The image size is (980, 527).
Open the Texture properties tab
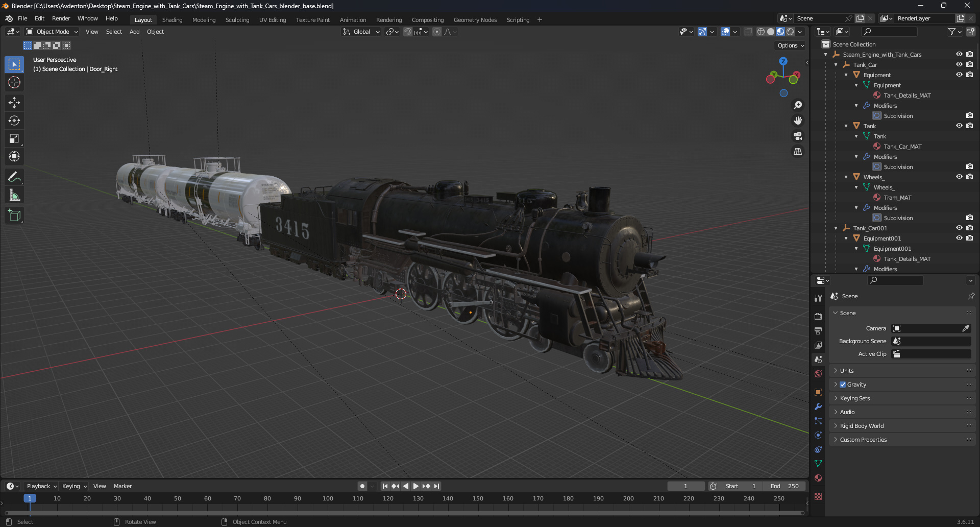[x=818, y=496]
